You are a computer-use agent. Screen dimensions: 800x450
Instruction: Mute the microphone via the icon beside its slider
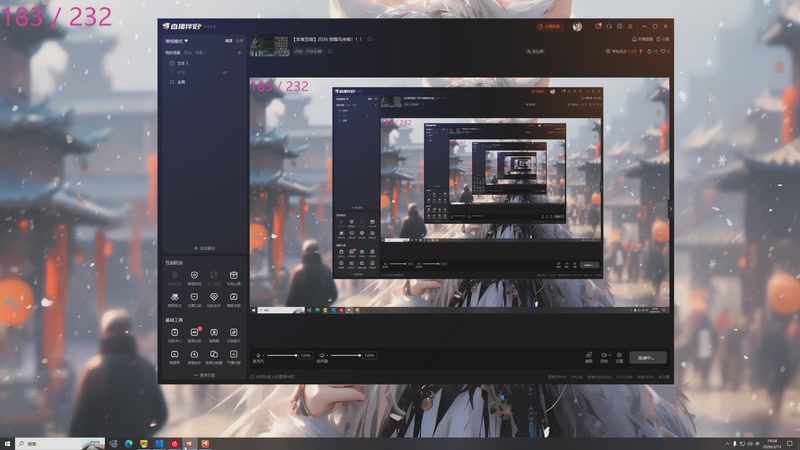tap(258, 355)
